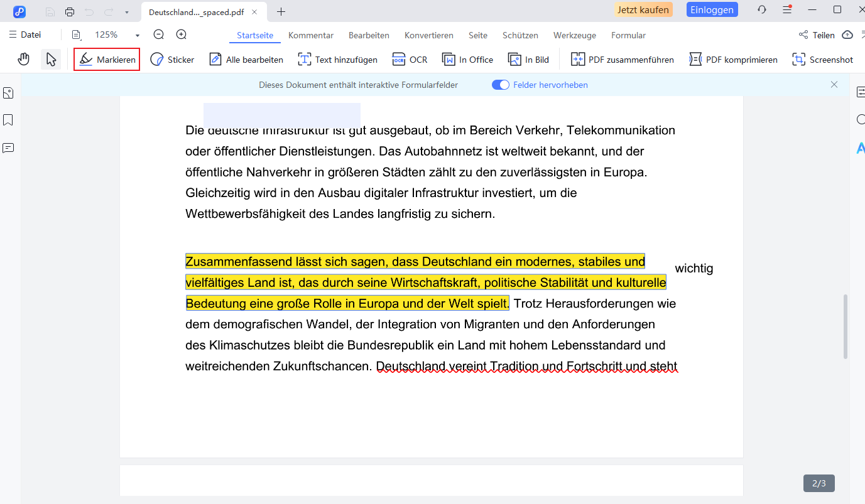Activate the arrow selection tool
This screenshot has width=865, height=504.
tap(52, 60)
